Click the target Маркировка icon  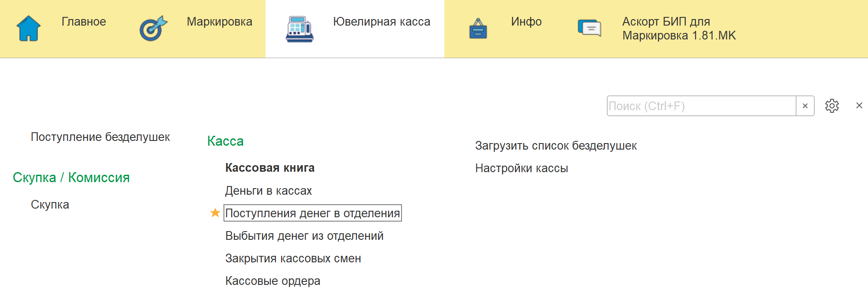coord(153,29)
